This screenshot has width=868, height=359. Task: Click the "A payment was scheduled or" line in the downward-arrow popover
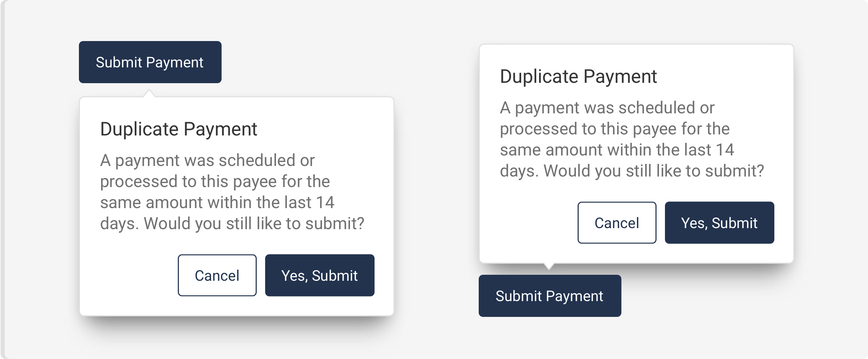coord(607,108)
